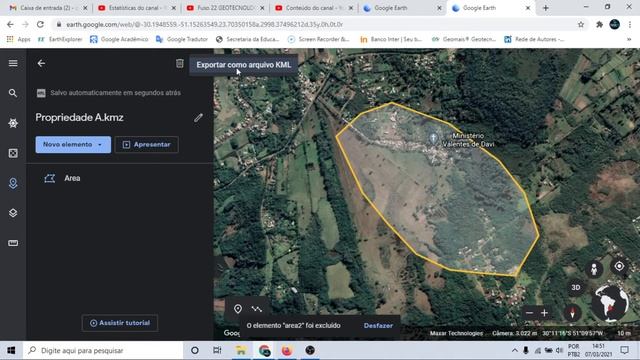The image size is (640, 360).
Task: Click Desfazer to undo deletion
Action: [378, 326]
